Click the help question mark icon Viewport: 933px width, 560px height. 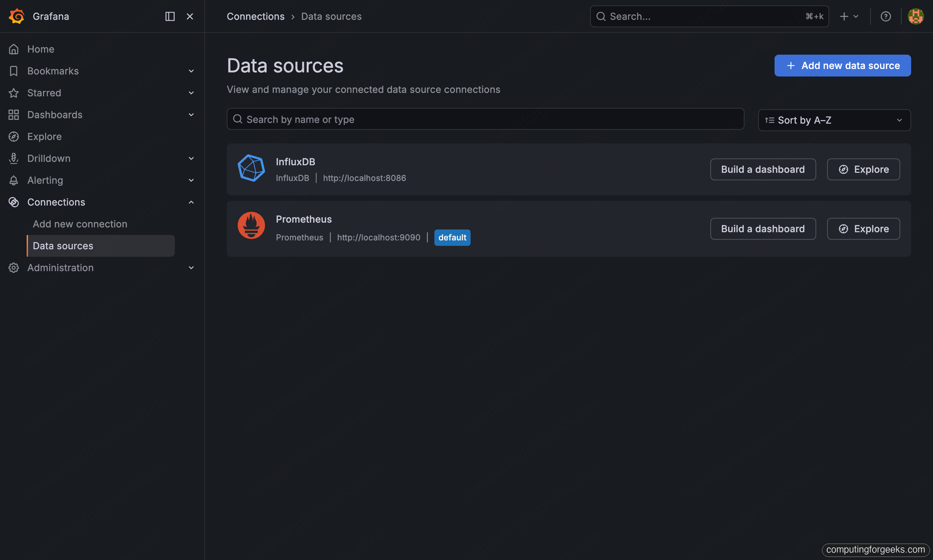(886, 16)
